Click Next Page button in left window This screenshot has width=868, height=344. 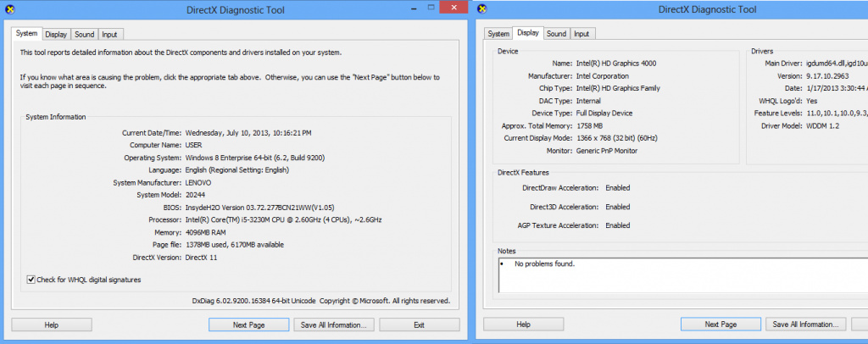pos(248,325)
